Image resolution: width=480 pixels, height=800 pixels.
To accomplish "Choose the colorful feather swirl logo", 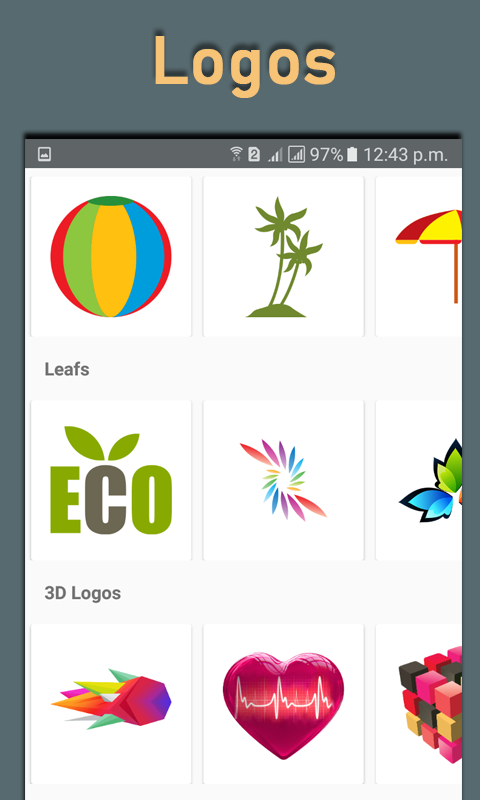I will click(283, 480).
